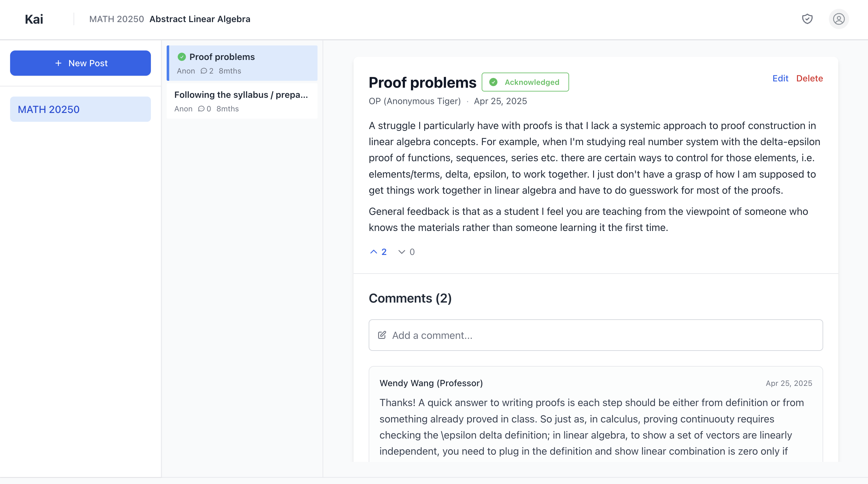Click the Add a comment field
Image resolution: width=868 pixels, height=484 pixels.
(x=595, y=335)
